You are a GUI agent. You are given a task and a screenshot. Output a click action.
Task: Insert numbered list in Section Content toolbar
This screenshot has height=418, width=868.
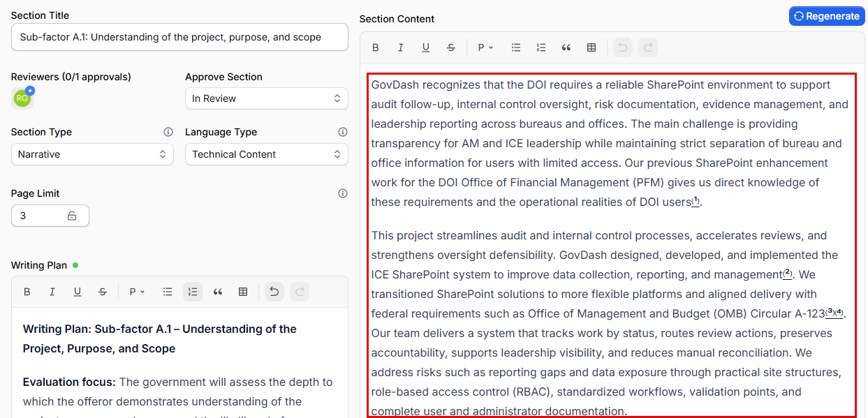point(541,47)
